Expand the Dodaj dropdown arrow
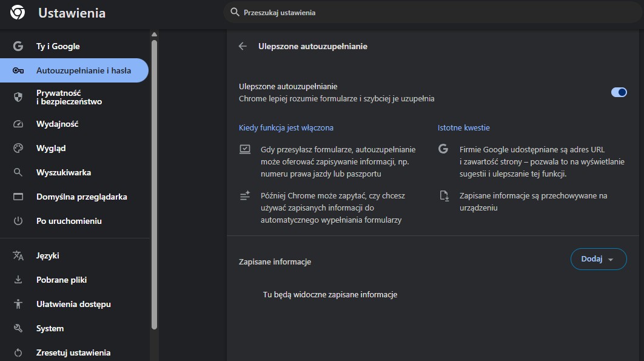 (612, 259)
